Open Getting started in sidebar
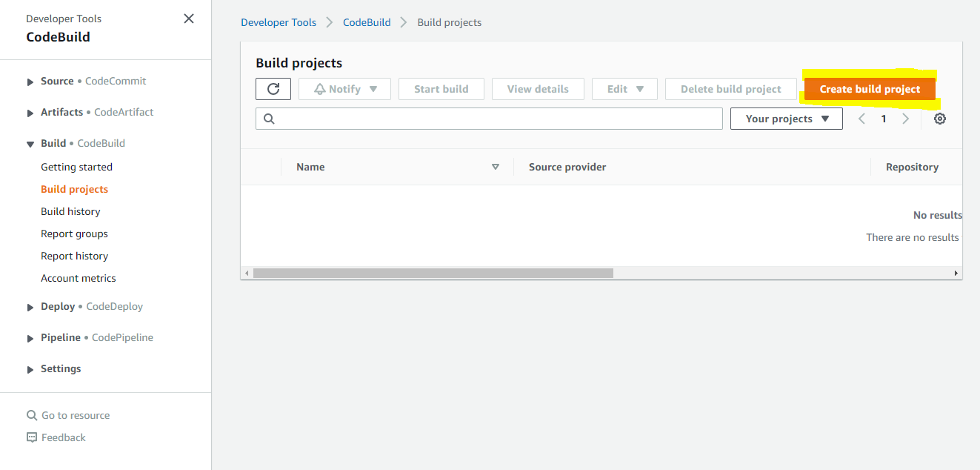The width and height of the screenshot is (980, 470). [x=76, y=167]
